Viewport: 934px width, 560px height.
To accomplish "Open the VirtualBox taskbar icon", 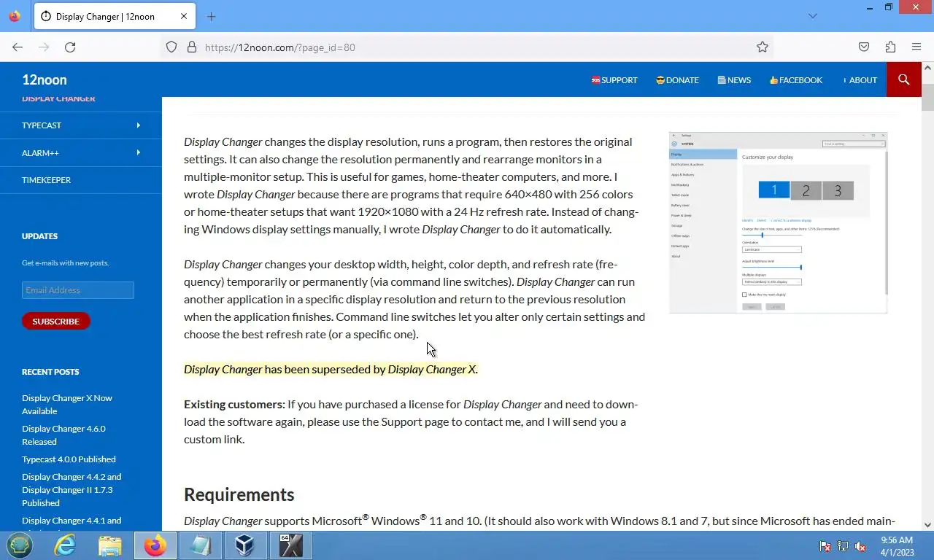I will (x=245, y=545).
